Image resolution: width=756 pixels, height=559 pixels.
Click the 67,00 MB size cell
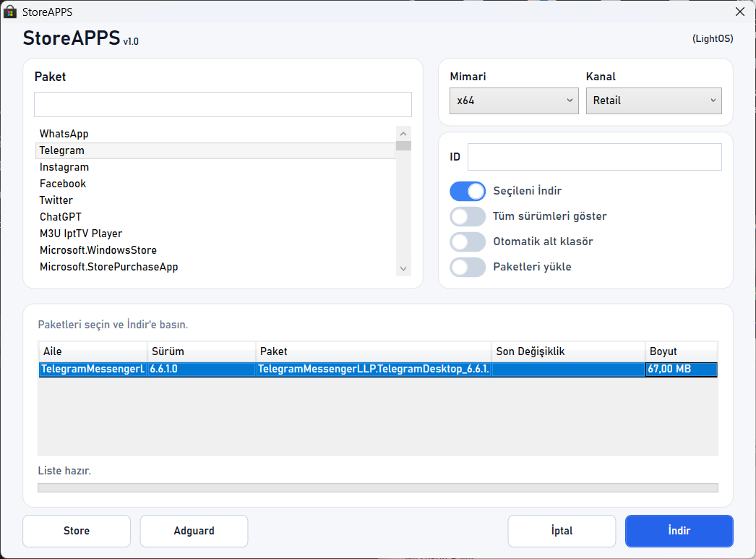(x=682, y=370)
